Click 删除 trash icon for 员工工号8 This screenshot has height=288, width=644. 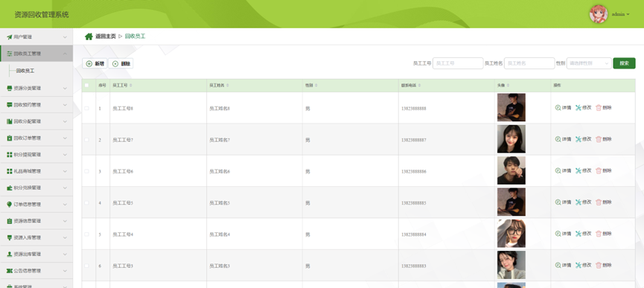[x=599, y=108]
